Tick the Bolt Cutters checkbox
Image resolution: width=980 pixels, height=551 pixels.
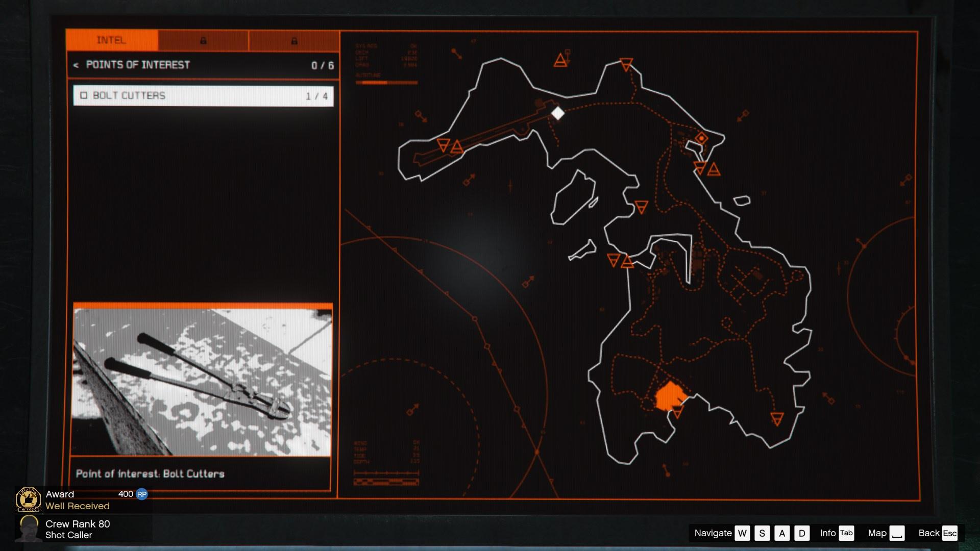coord(84,95)
